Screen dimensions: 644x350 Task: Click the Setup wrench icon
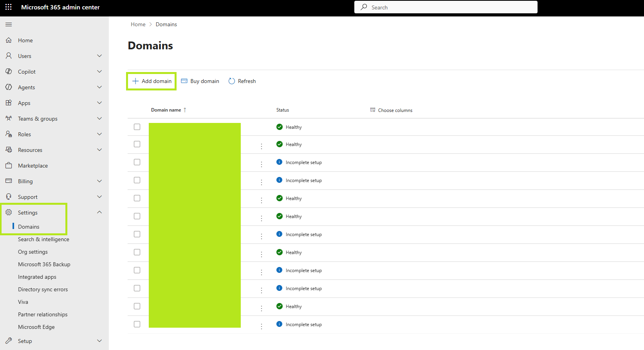pos(9,341)
